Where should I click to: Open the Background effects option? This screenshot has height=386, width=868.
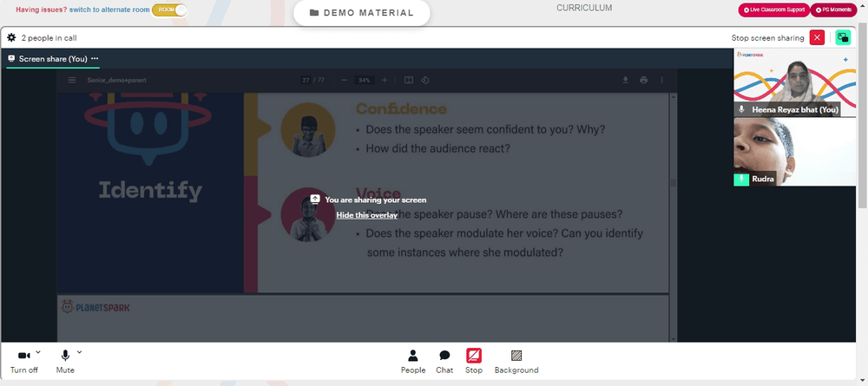click(x=516, y=363)
